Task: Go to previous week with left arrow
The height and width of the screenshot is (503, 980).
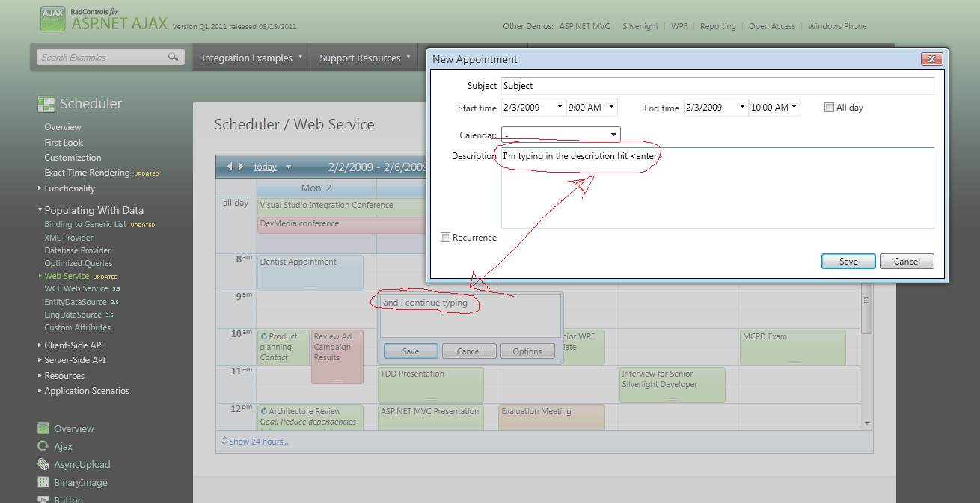Action: point(230,167)
